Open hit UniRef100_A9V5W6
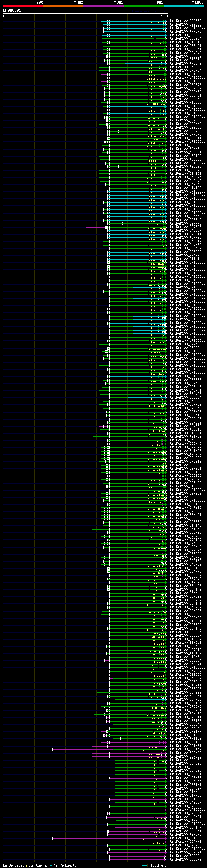 click(x=186, y=415)
